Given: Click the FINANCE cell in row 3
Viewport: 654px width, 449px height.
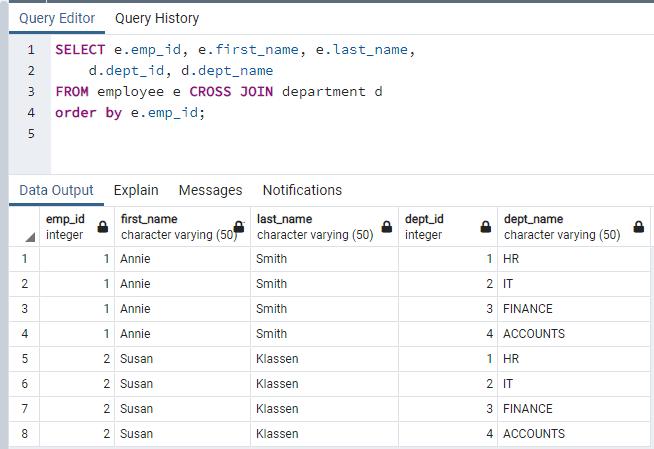Looking at the screenshot, I should click(527, 309).
